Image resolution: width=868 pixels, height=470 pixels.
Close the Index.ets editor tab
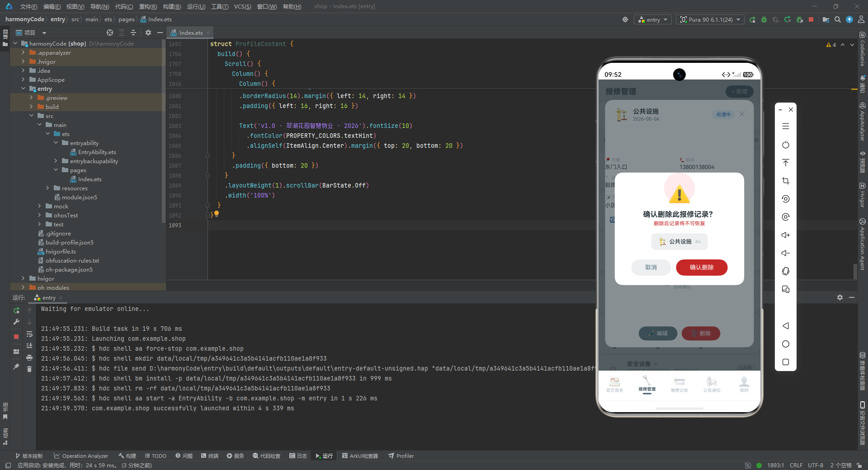[x=208, y=33]
